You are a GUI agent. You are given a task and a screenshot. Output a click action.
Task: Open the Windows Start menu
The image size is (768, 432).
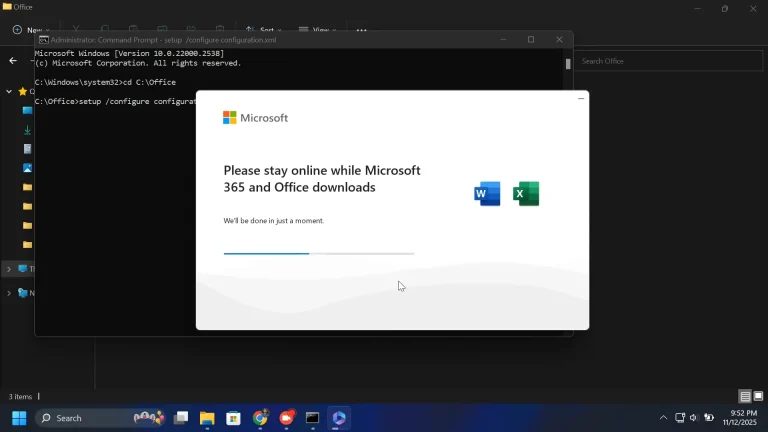[19, 418]
